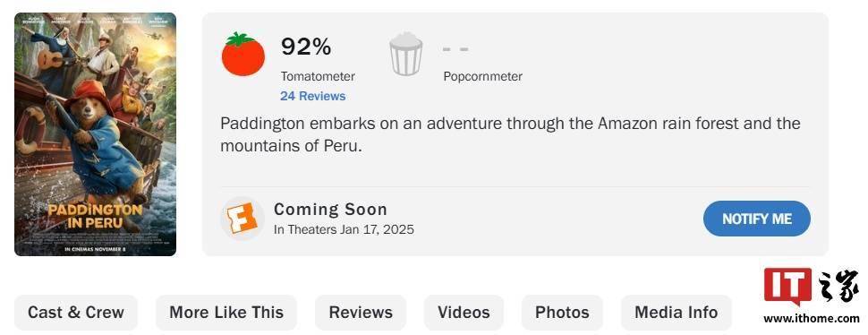Click the gray popcorn bucket icon
Screen dimensions: 868x335
[x=405, y=54]
